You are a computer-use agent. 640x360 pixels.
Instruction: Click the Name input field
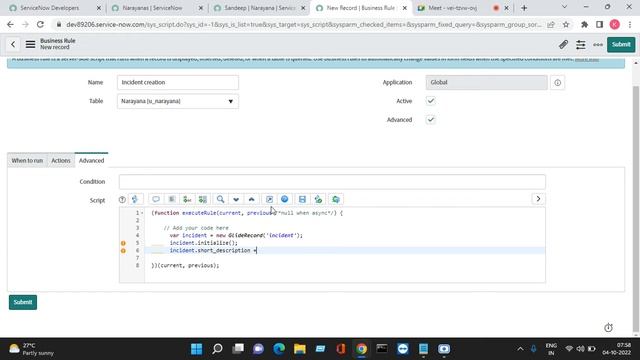click(178, 82)
